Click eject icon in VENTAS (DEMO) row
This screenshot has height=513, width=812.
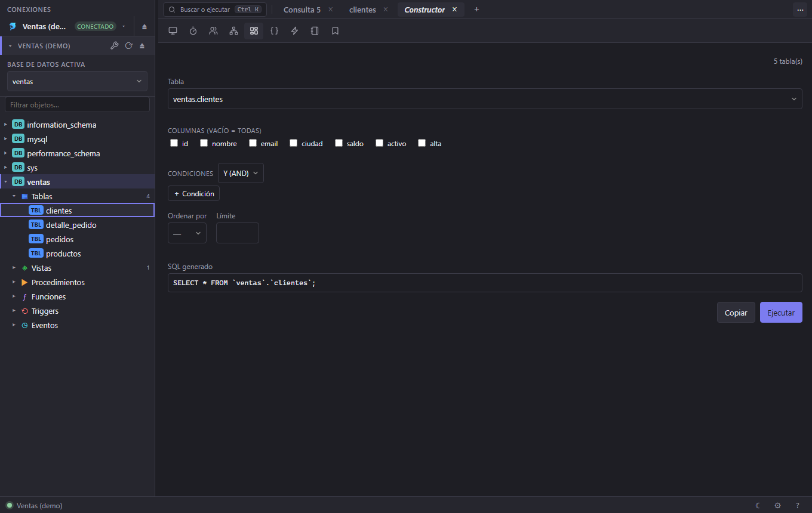142,46
